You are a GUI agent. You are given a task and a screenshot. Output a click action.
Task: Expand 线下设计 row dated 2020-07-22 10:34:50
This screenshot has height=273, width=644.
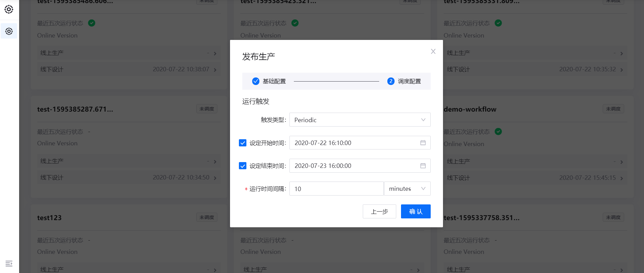click(129, 177)
